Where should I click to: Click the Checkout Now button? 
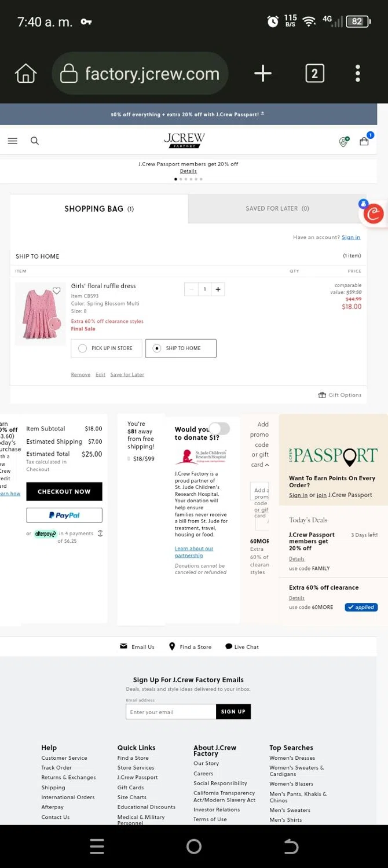(64, 491)
